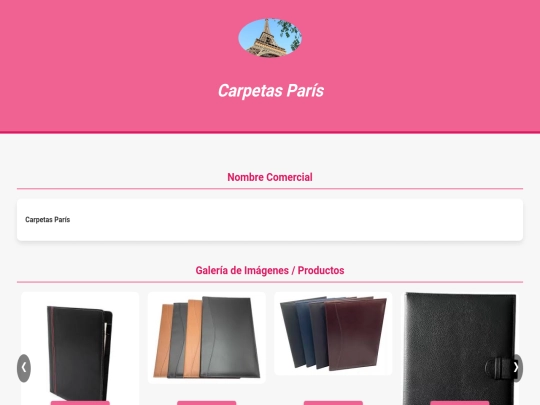Click the Carpetas París text in white card
Image resolution: width=540 pixels, height=405 pixels.
(x=48, y=220)
